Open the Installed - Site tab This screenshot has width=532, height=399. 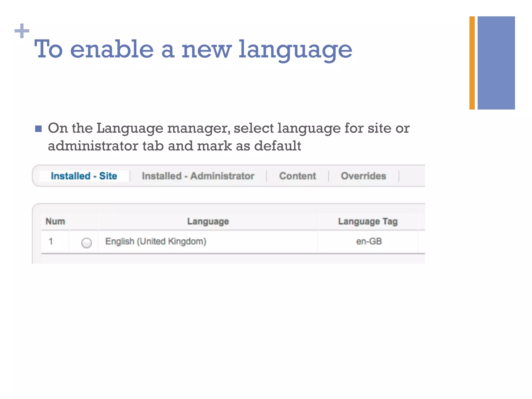pyautogui.click(x=84, y=176)
